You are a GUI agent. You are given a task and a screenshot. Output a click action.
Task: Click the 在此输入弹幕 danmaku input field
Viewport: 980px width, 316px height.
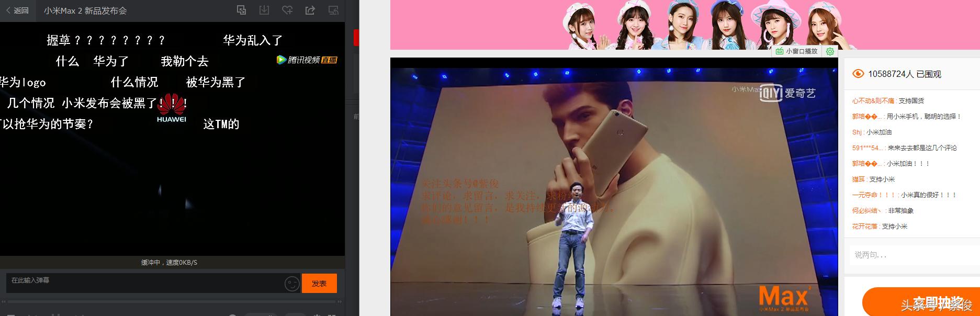144,283
